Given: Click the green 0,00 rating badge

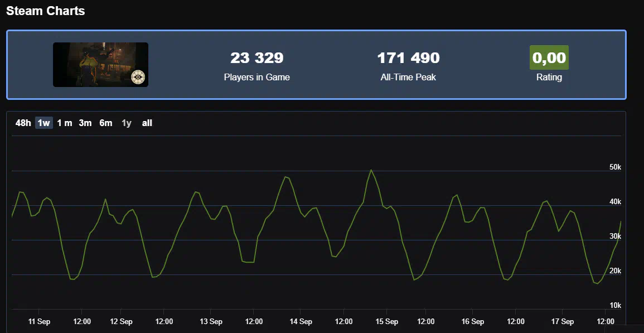Looking at the screenshot, I should [x=549, y=57].
